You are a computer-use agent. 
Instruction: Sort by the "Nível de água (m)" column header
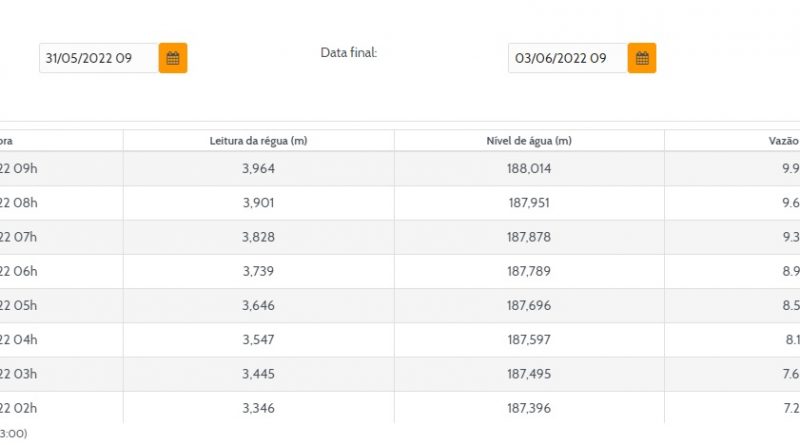529,140
